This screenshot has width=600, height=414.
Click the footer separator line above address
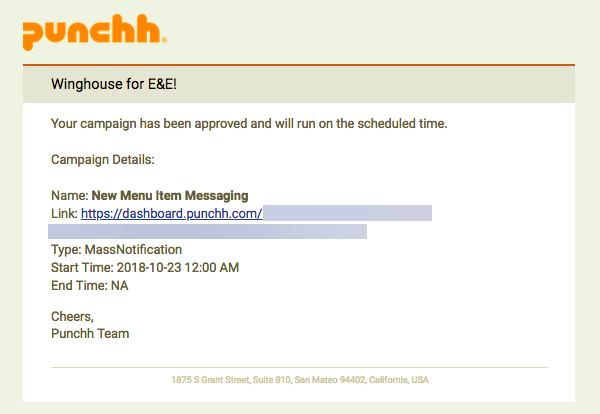coord(299,367)
